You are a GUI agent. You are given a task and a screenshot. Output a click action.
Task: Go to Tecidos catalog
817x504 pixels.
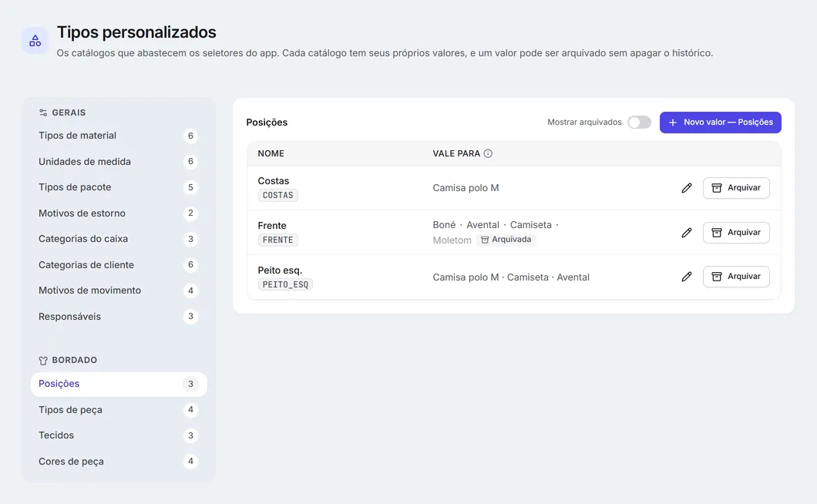[119, 435]
